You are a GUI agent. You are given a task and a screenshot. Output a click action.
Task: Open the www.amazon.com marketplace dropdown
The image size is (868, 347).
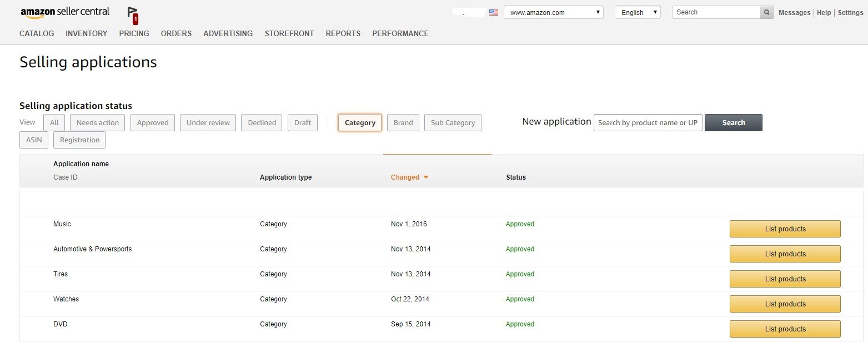click(554, 12)
